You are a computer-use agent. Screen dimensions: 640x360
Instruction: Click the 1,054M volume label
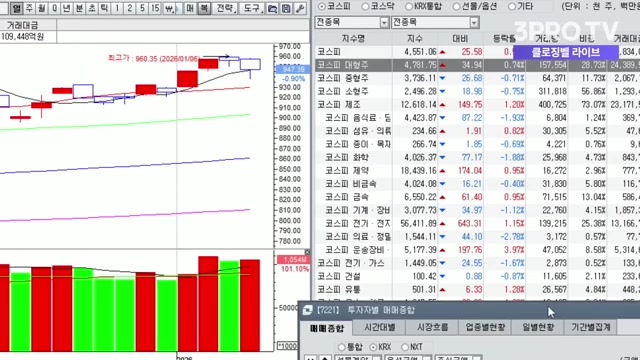tap(293, 260)
